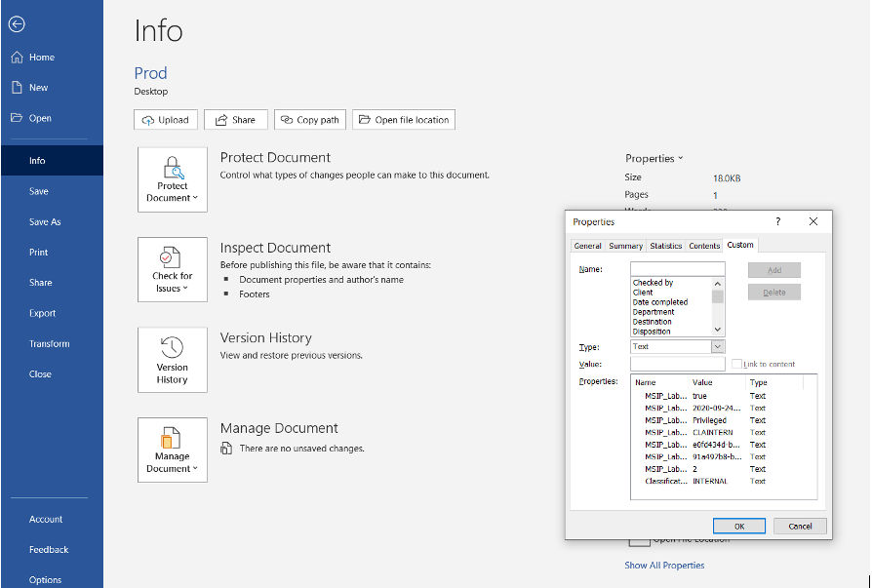Click the Home icon in sidebar

[x=17, y=58]
